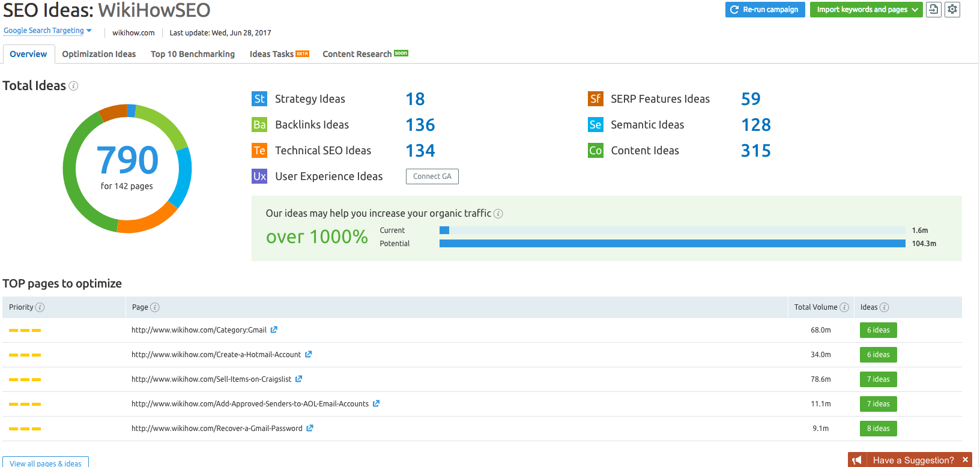Click the Technical SEO Ideas count 134
This screenshot has width=980, height=467.
[x=420, y=151]
